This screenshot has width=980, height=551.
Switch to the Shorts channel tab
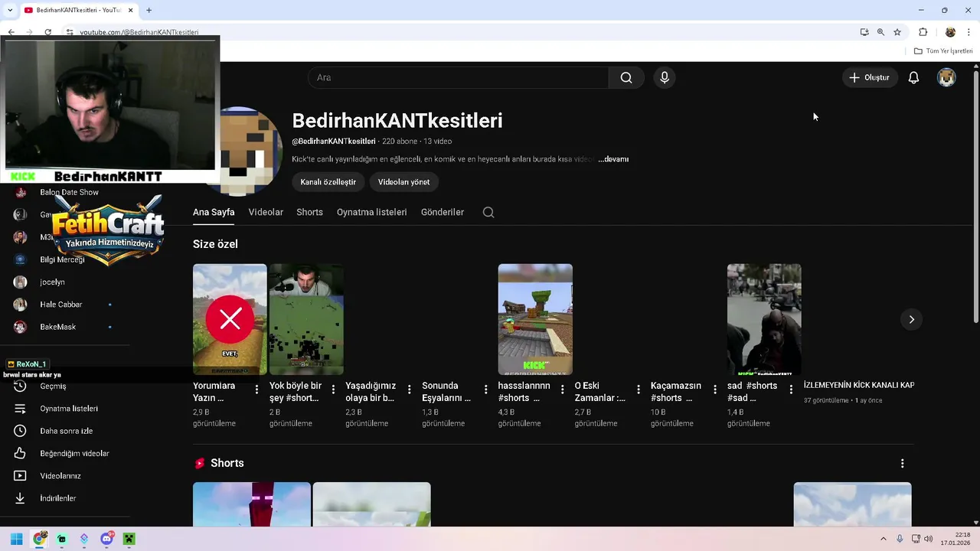tap(310, 212)
